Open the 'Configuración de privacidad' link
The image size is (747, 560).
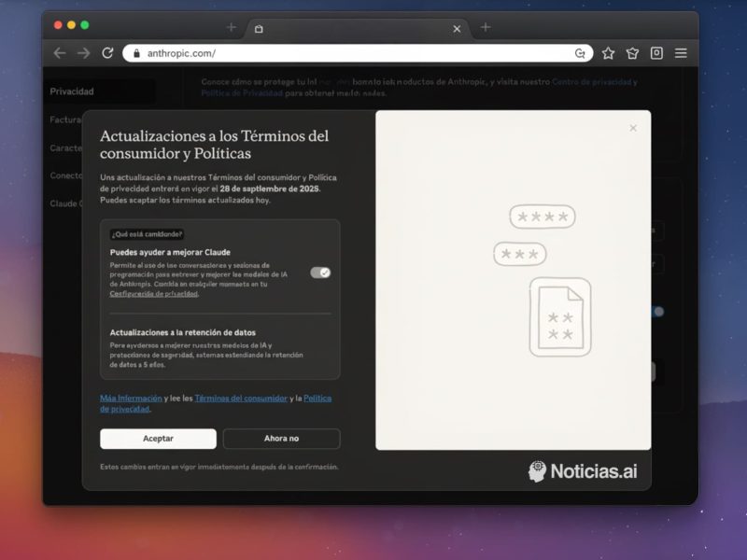coord(154,294)
